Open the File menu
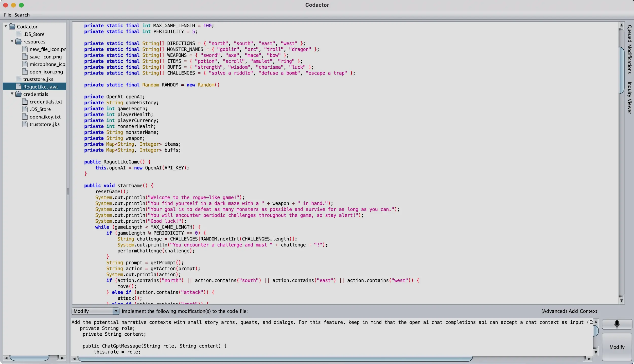The width and height of the screenshot is (634, 364). (x=7, y=15)
